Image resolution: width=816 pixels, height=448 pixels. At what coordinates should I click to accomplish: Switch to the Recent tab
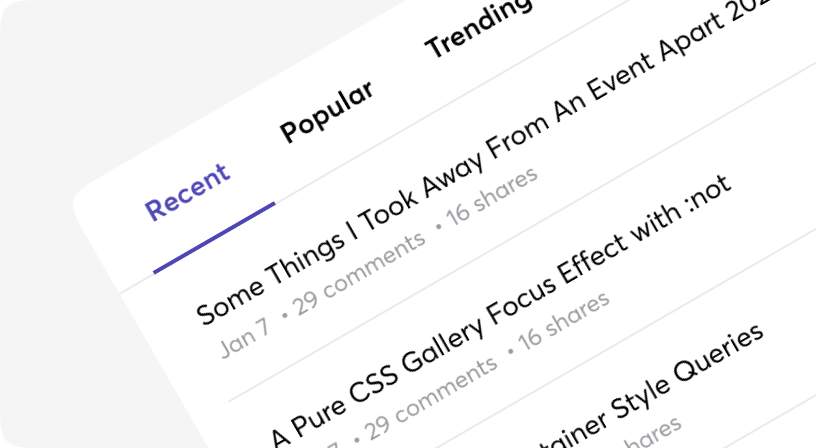tap(187, 192)
